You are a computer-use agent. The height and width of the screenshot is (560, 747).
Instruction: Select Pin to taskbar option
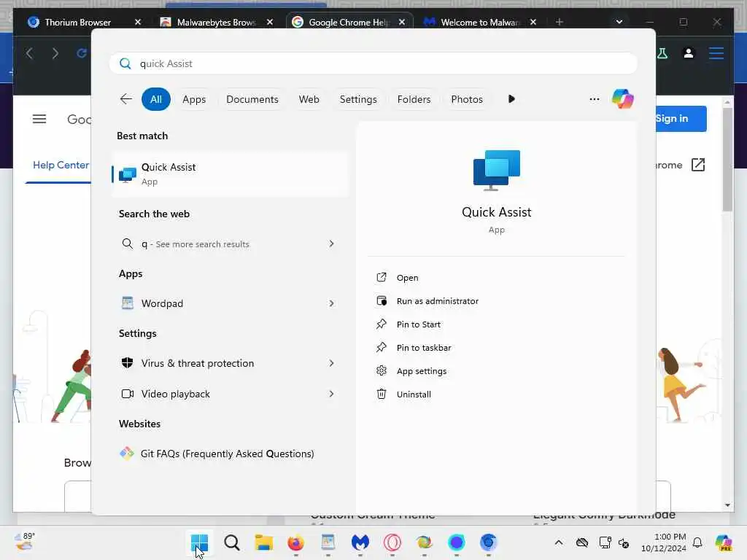(x=424, y=348)
